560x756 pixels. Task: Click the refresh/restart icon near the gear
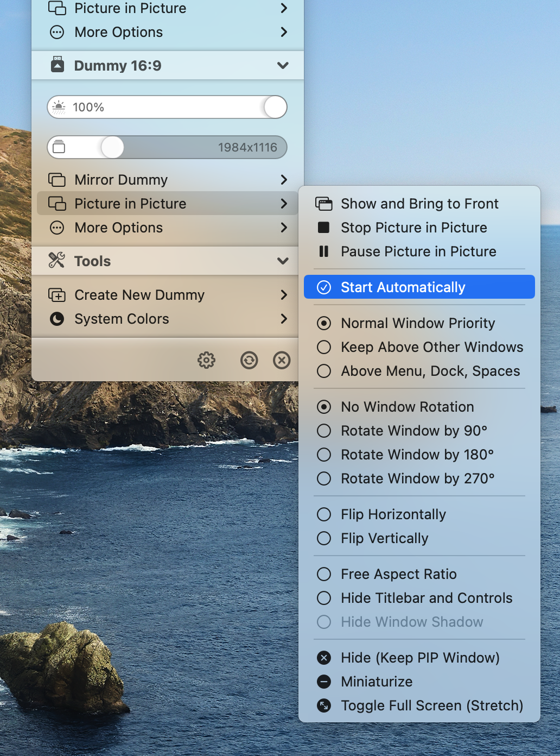(x=249, y=360)
